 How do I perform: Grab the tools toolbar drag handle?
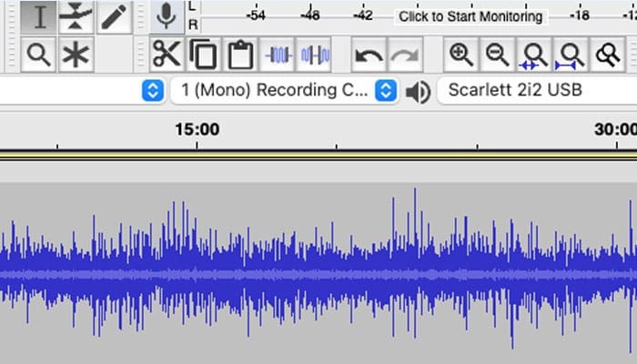(x=11, y=35)
